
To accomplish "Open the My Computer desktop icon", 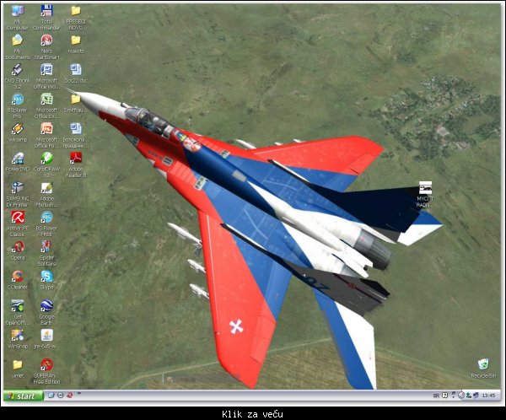I will (x=18, y=17).
